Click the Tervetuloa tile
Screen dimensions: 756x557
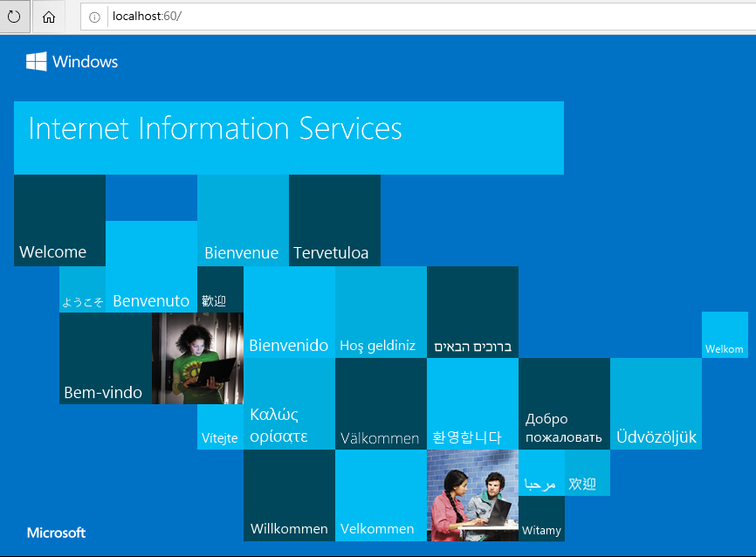point(334,220)
